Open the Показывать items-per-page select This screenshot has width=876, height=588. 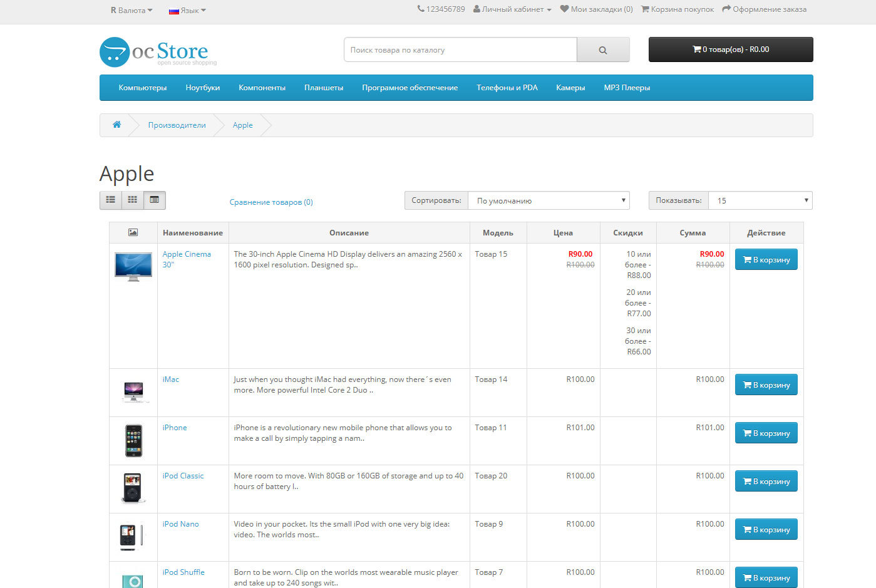(x=760, y=200)
